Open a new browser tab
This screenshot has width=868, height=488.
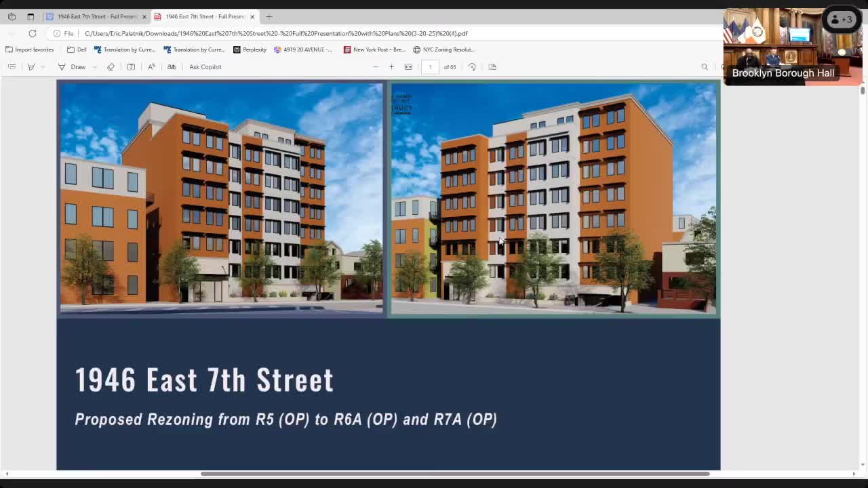[269, 16]
